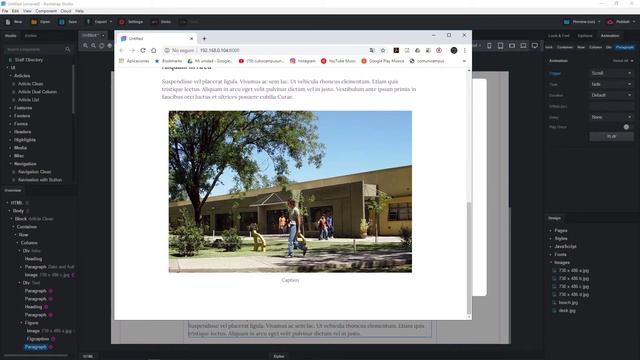The image size is (640, 360).
Task: Switch to the Options tab
Action: 584,36
